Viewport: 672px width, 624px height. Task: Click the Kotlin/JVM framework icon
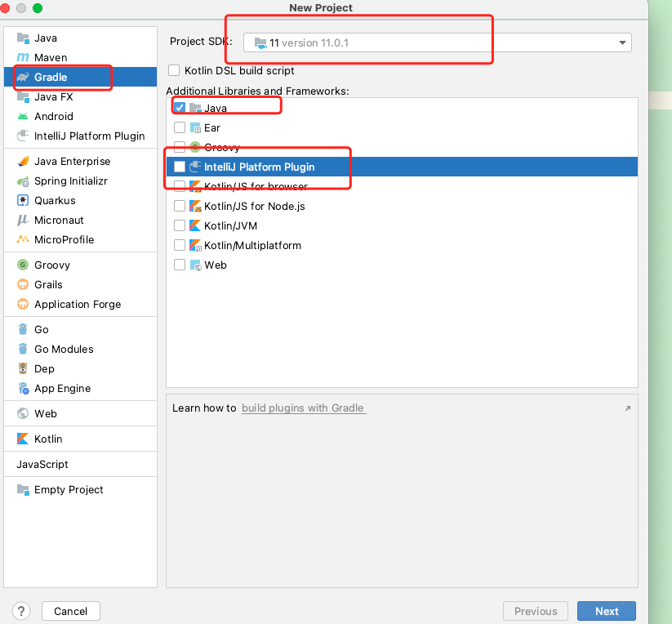pos(195,226)
